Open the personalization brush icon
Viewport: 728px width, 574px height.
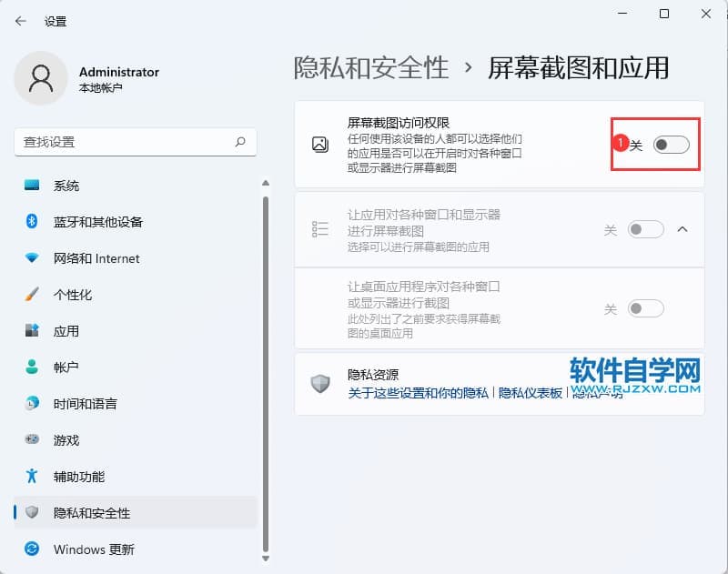tap(33, 295)
